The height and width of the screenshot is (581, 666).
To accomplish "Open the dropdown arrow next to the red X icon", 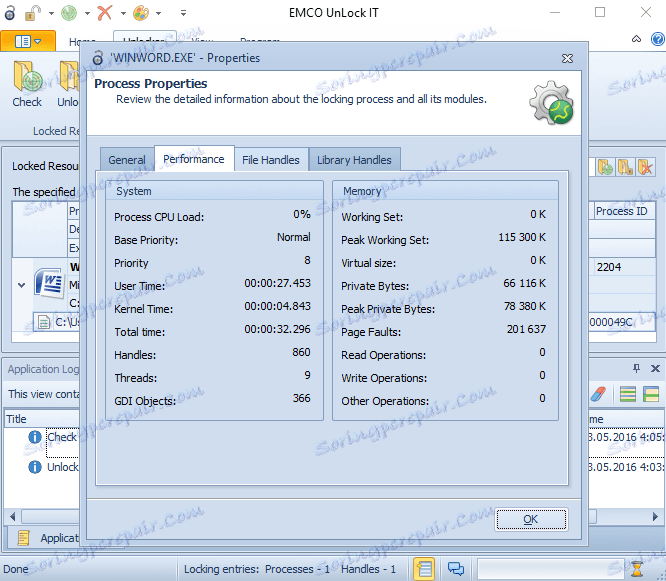I will [x=123, y=14].
